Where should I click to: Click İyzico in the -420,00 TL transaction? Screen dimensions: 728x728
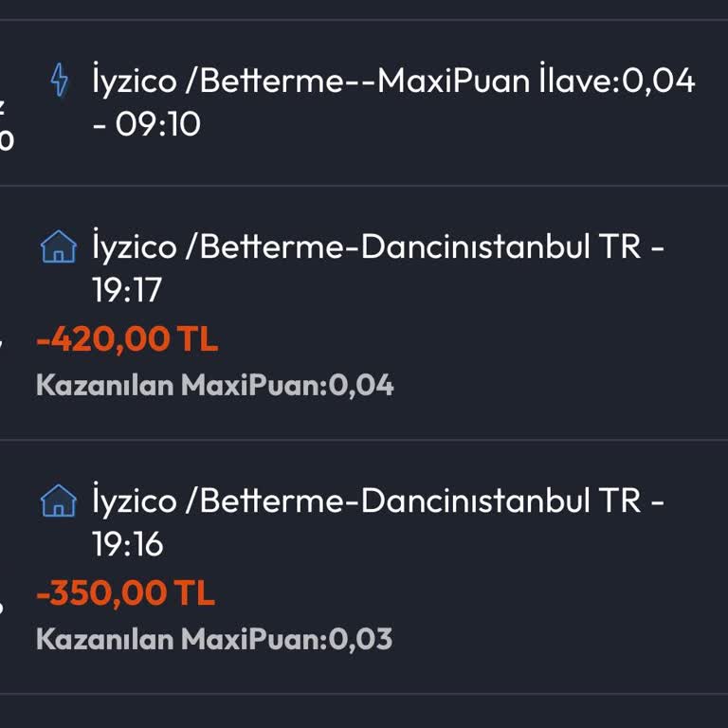[x=134, y=248]
